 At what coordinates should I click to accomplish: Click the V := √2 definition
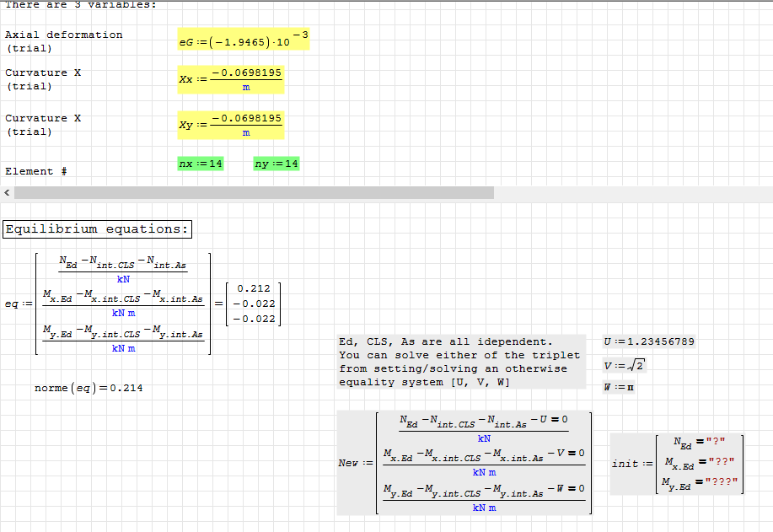tap(625, 364)
